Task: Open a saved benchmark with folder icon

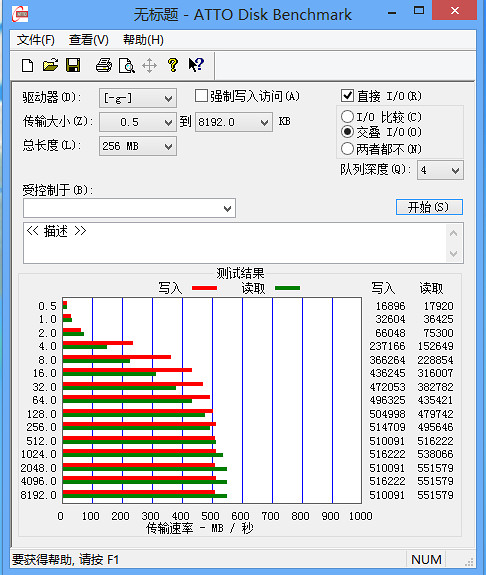Action: point(50,65)
